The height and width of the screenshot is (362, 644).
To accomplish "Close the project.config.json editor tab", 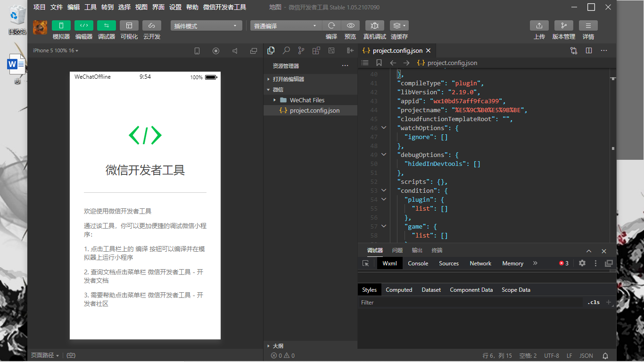I will pos(428,50).
